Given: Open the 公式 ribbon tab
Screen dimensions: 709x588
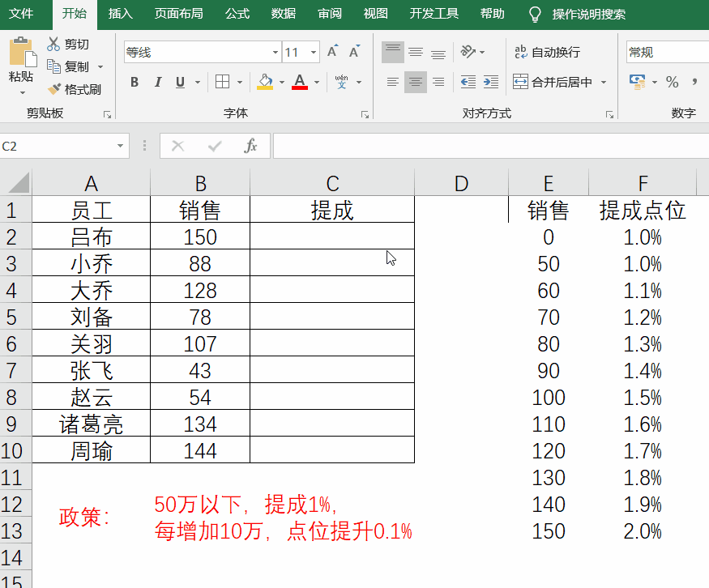Looking at the screenshot, I should 237,14.
